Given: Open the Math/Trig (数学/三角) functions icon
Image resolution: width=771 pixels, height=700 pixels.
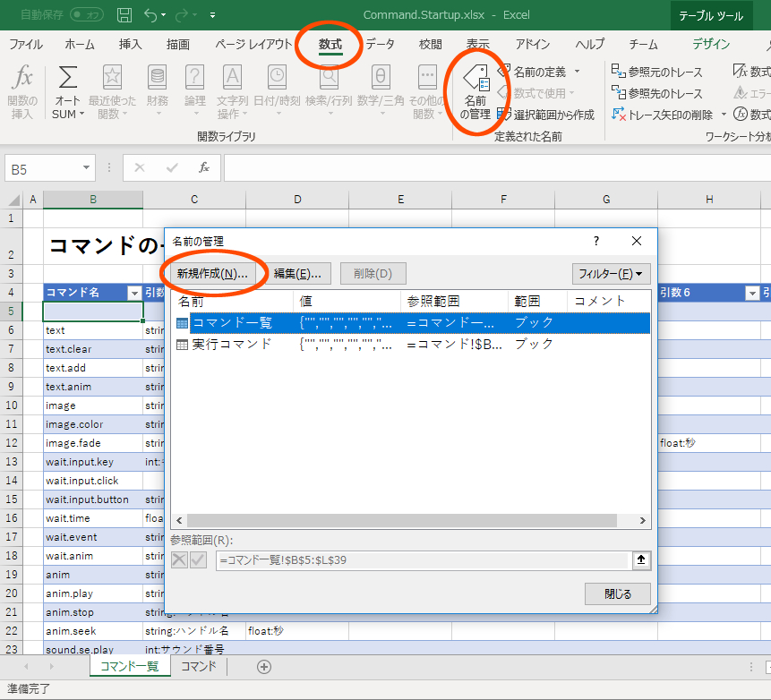Looking at the screenshot, I should point(381,78).
